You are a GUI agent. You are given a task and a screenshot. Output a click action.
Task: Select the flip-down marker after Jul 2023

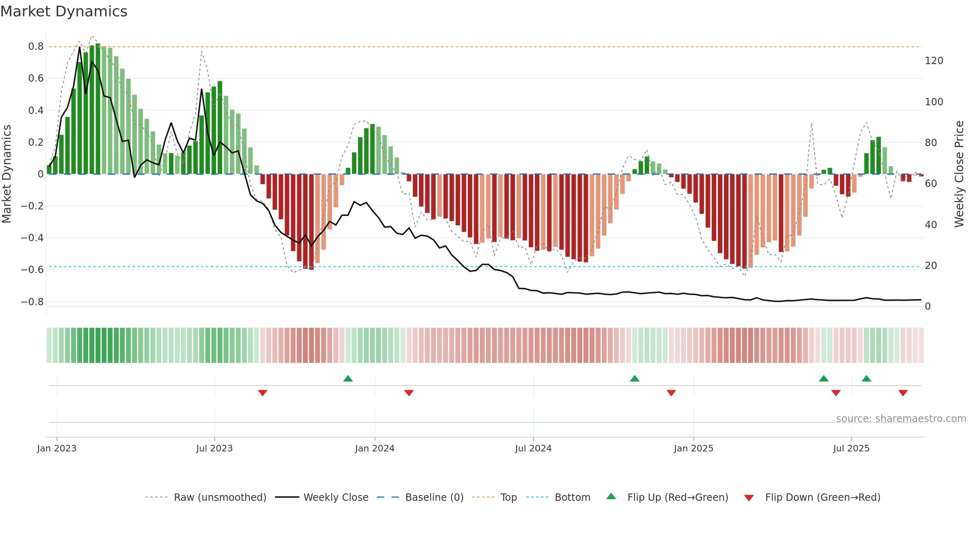click(x=263, y=393)
